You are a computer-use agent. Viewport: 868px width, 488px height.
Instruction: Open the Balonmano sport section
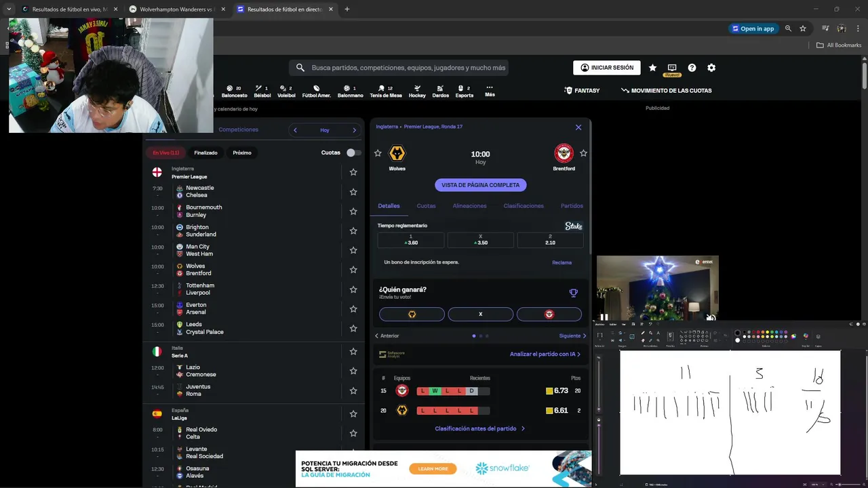pos(351,91)
